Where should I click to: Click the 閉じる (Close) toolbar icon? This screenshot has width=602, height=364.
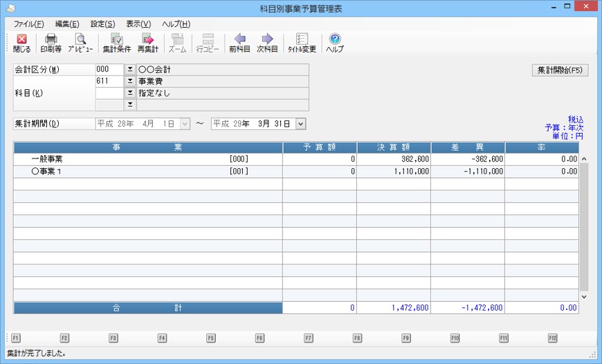[21, 43]
